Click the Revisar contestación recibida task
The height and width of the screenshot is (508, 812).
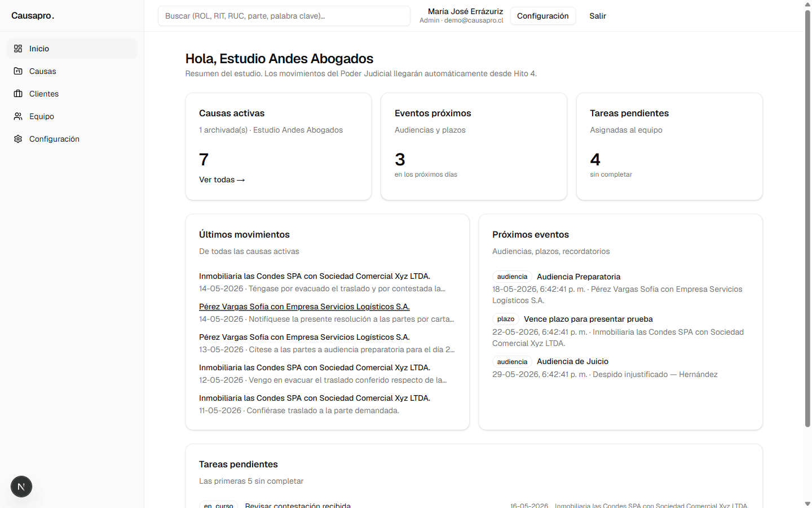298,505
